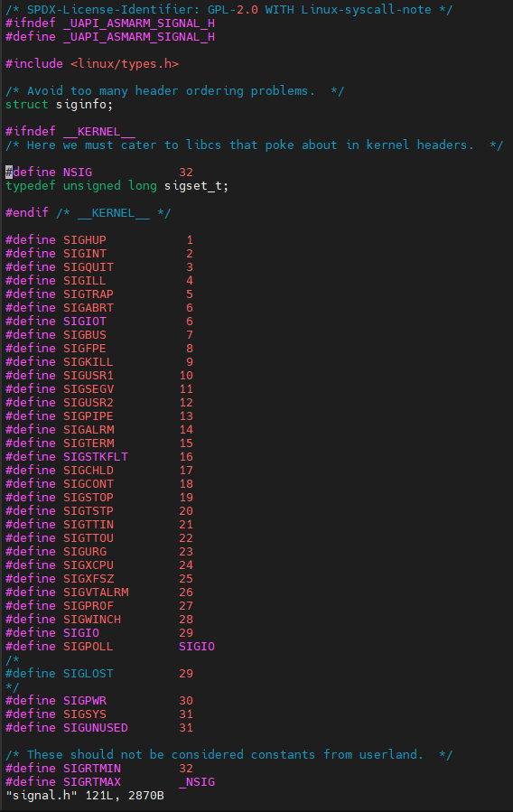Click the SIGIO macro name defined as 29

point(81,632)
